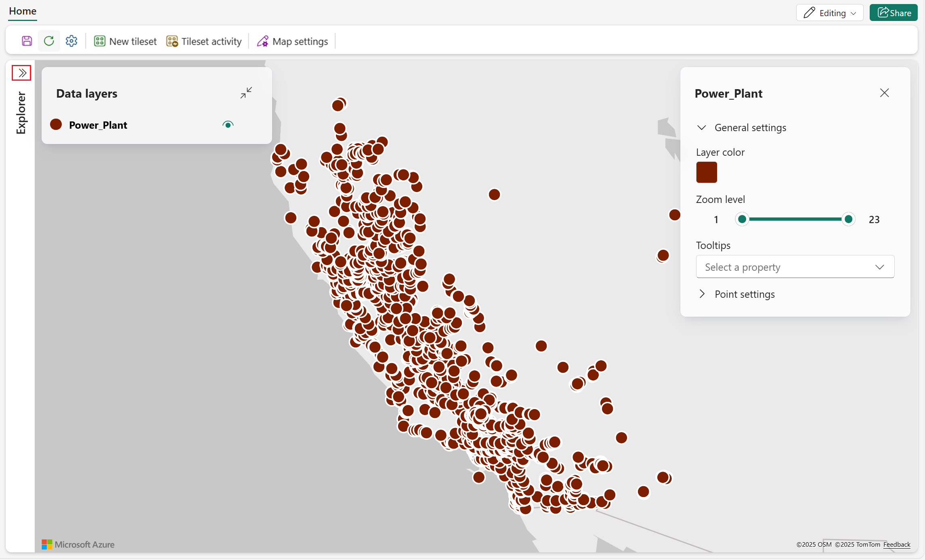This screenshot has width=925, height=560.
Task: Click the Refresh icon in toolbar
Action: pyautogui.click(x=49, y=41)
